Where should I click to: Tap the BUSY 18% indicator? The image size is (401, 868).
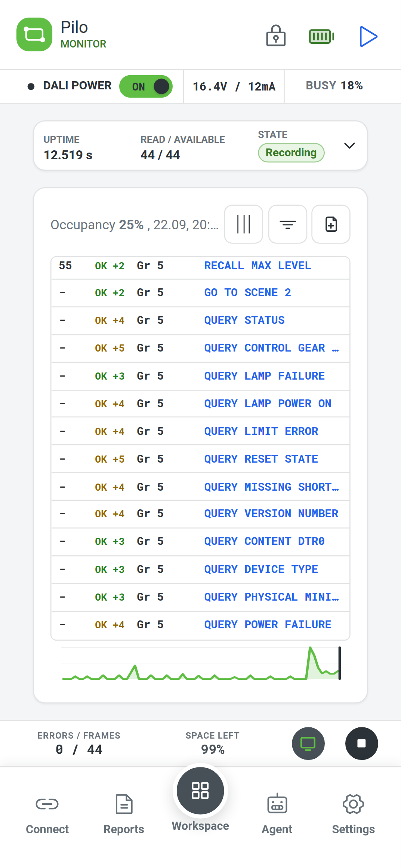tap(334, 86)
